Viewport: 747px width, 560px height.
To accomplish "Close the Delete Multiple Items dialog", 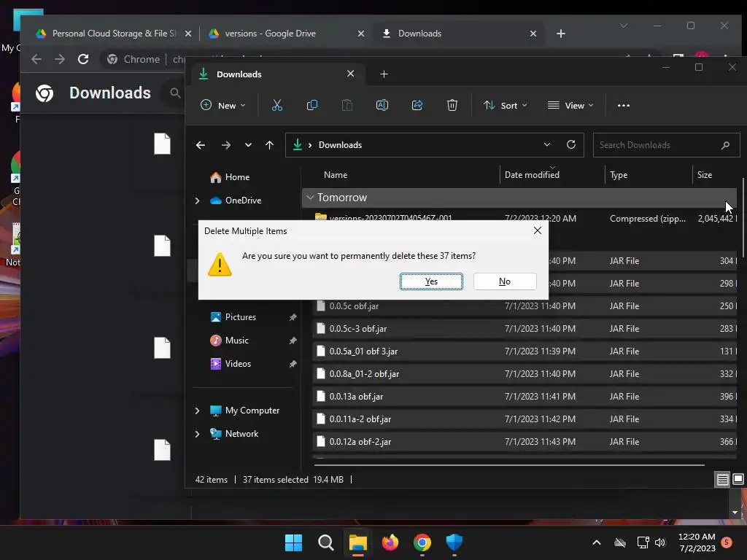I will point(538,230).
